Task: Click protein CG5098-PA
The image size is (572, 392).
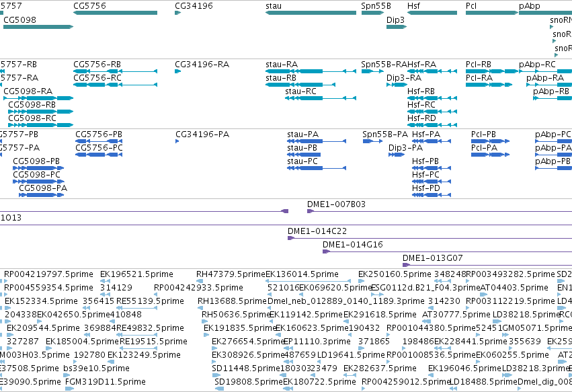Action: [41, 195]
